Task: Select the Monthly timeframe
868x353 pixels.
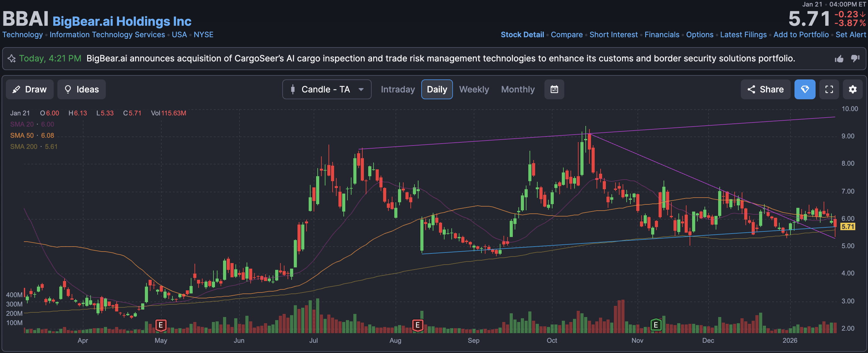Action: [517, 89]
